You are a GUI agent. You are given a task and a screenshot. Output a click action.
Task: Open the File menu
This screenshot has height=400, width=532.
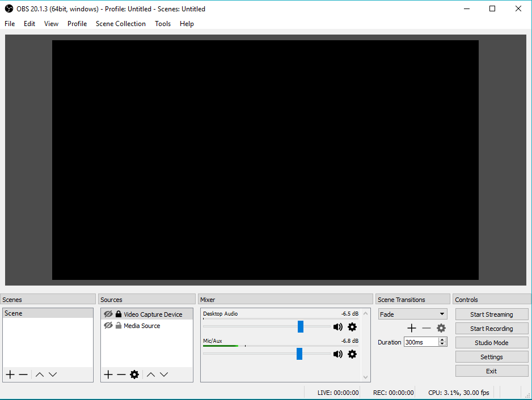click(10, 24)
